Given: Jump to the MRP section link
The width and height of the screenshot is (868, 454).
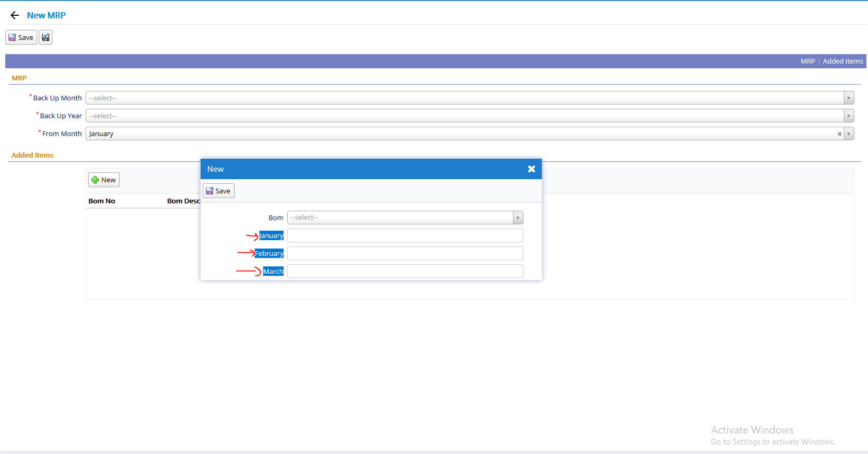Looking at the screenshot, I should [x=808, y=61].
